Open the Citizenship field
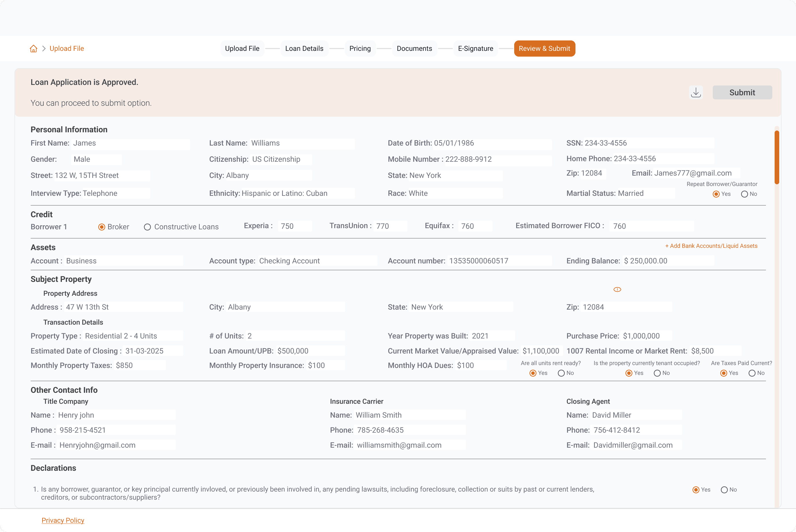Image resolution: width=796 pixels, height=532 pixels. click(281, 159)
